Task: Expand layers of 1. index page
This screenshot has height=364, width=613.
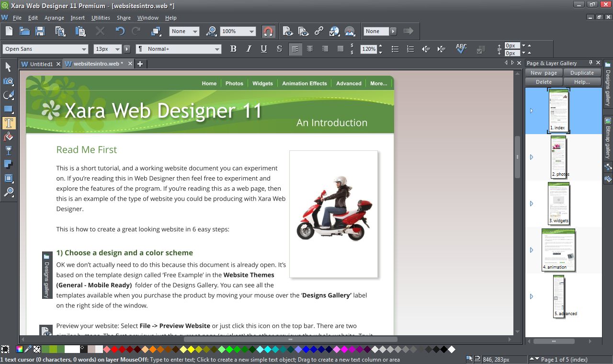Action: pos(531,111)
